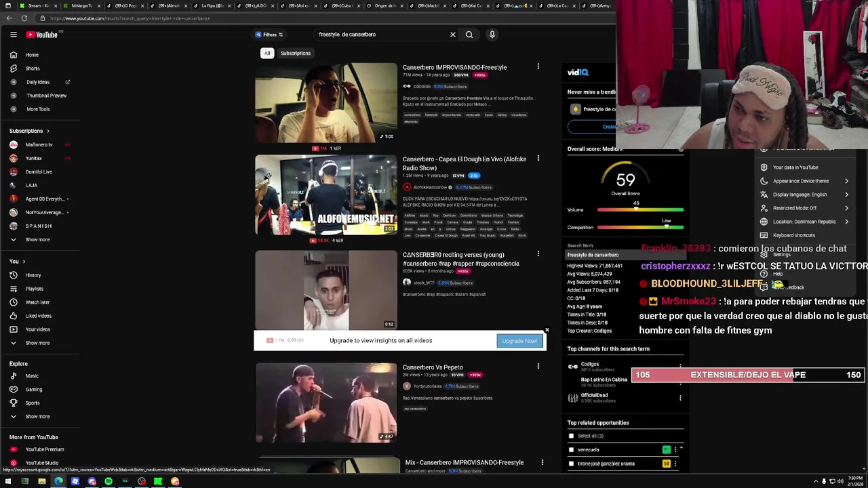Image resolution: width=868 pixels, height=488 pixels.
Task: Open Yunitax subscription channel
Action: click(x=34, y=158)
